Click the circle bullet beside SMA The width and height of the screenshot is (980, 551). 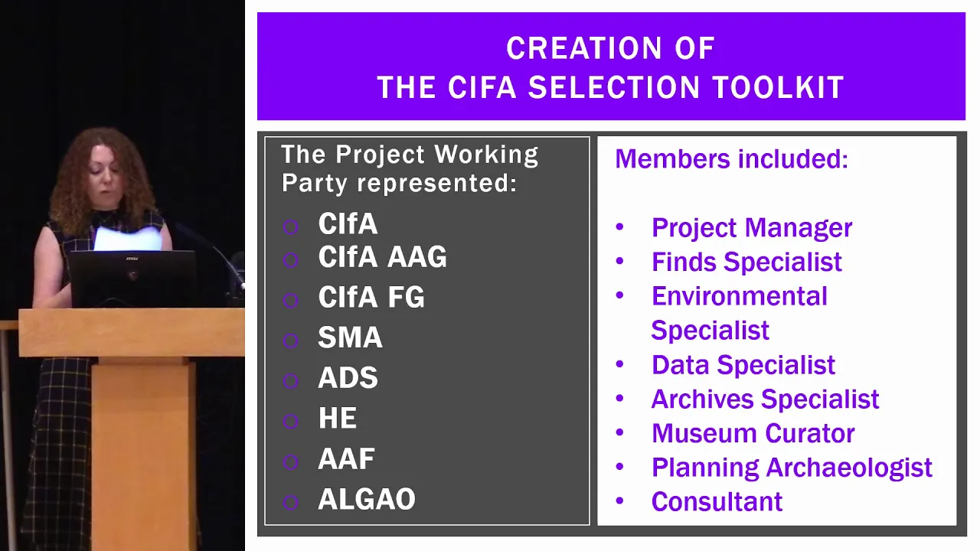point(290,341)
